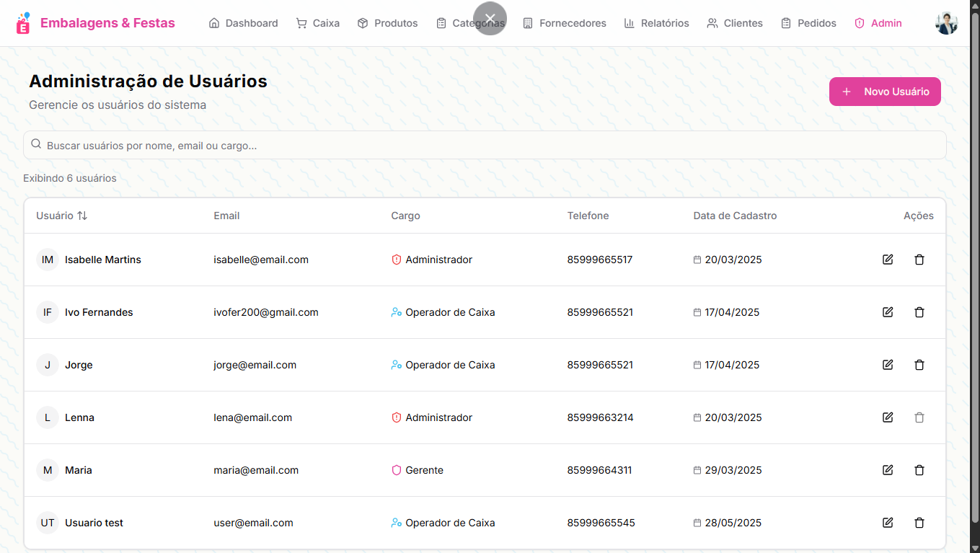Click edit icon for Jorge
This screenshot has width=980, height=553.
888,365
